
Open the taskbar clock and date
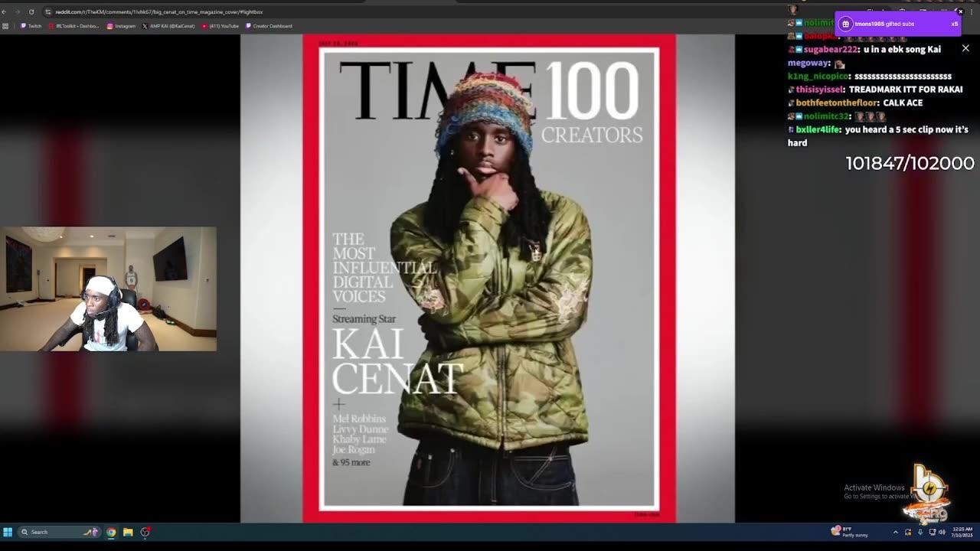click(963, 532)
